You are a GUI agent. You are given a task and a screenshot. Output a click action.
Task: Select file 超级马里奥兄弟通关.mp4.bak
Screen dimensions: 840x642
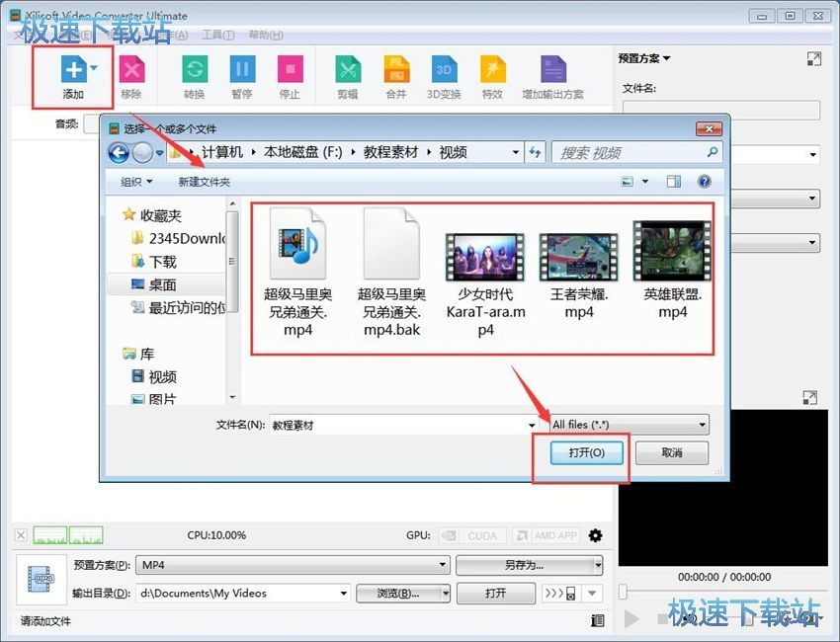tap(391, 273)
